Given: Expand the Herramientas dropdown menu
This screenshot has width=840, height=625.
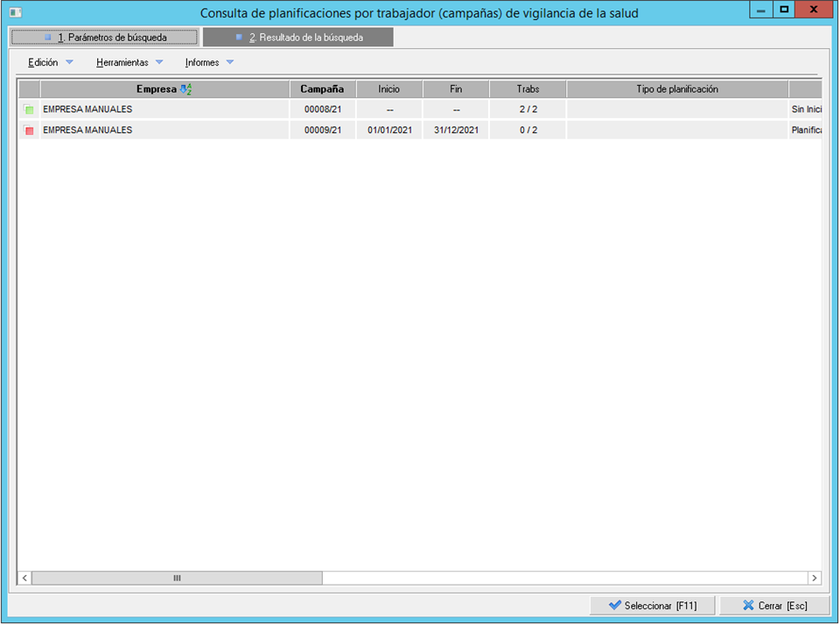Looking at the screenshot, I should pos(129,63).
